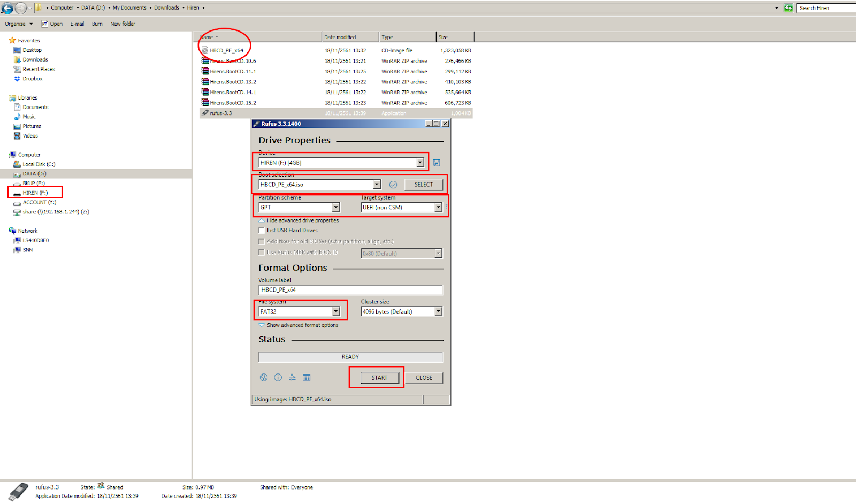The image size is (856, 504).
Task: Click the back arrow in Explorer
Action: click(x=7, y=8)
